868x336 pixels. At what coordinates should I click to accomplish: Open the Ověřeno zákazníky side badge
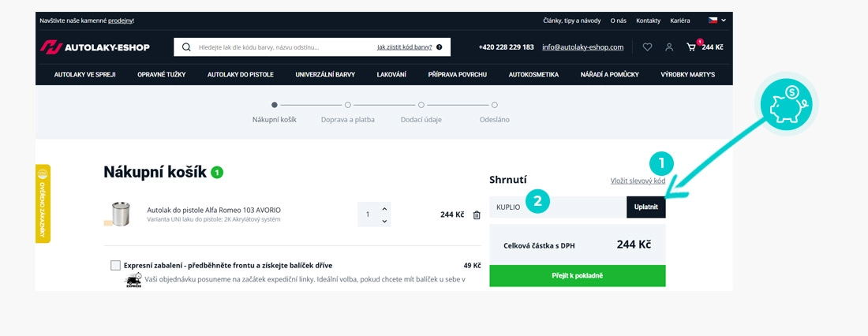43,203
